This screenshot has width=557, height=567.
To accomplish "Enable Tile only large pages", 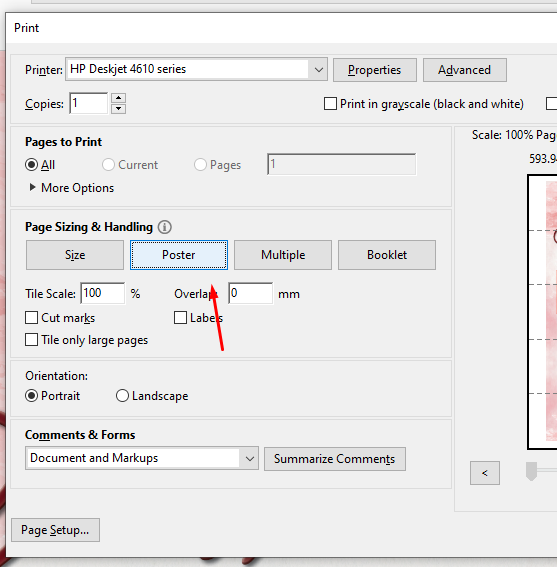I will pyautogui.click(x=31, y=340).
